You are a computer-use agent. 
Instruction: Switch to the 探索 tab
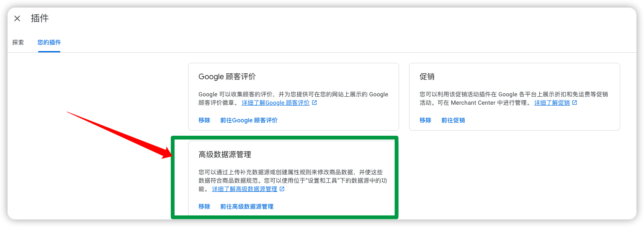18,42
